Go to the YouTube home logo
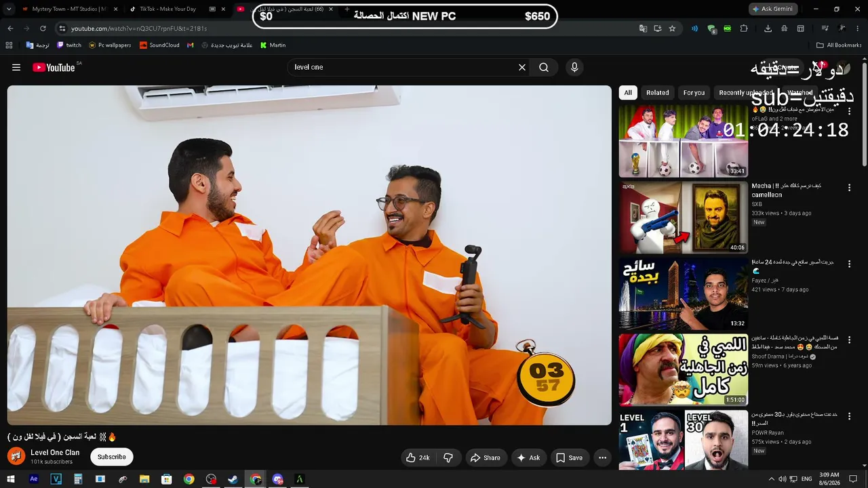This screenshot has width=868, height=488. 54,67
